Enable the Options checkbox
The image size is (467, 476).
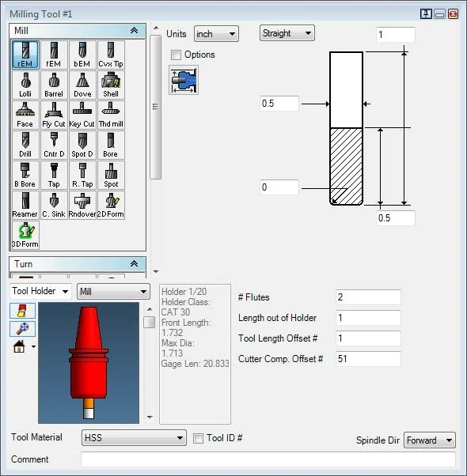coord(176,55)
